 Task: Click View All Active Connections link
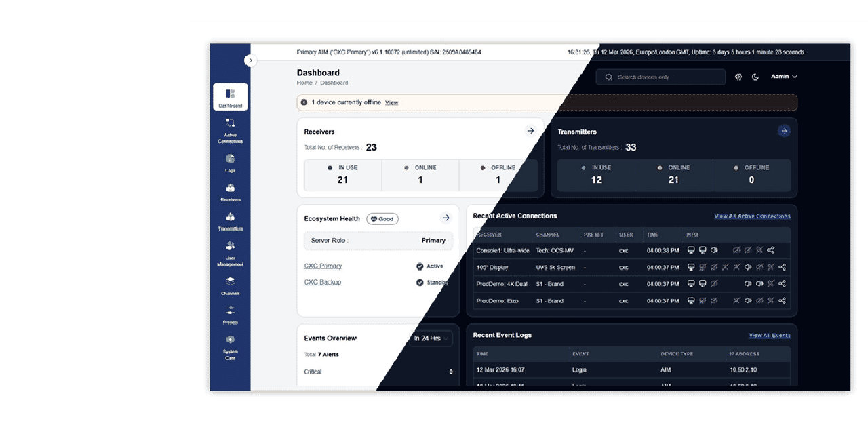pos(752,216)
